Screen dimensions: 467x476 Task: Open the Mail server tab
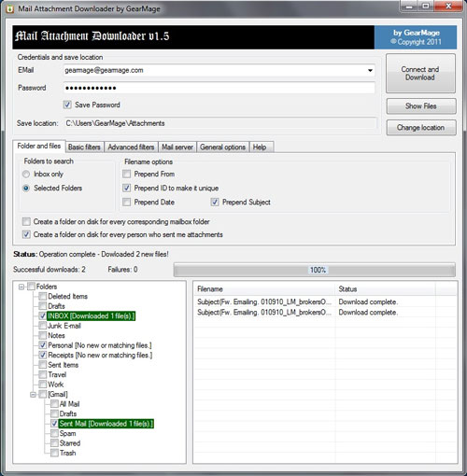coord(177,147)
